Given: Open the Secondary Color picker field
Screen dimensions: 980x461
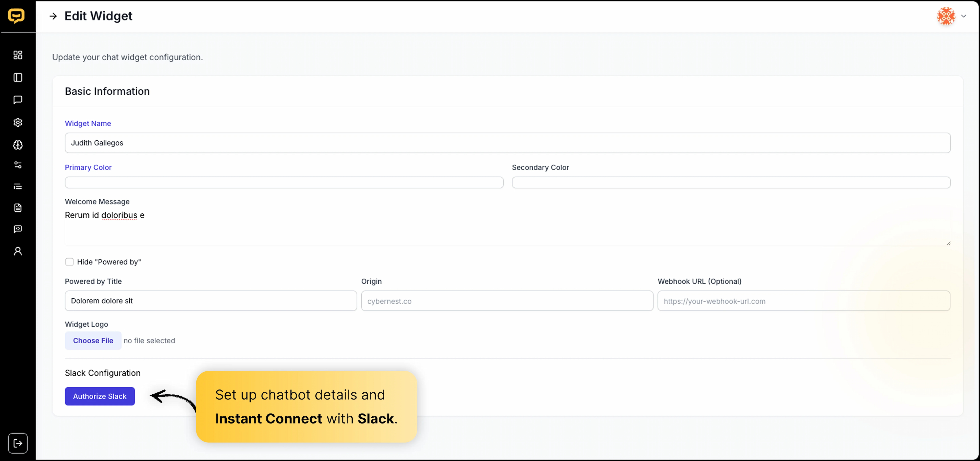Looking at the screenshot, I should click(x=731, y=183).
